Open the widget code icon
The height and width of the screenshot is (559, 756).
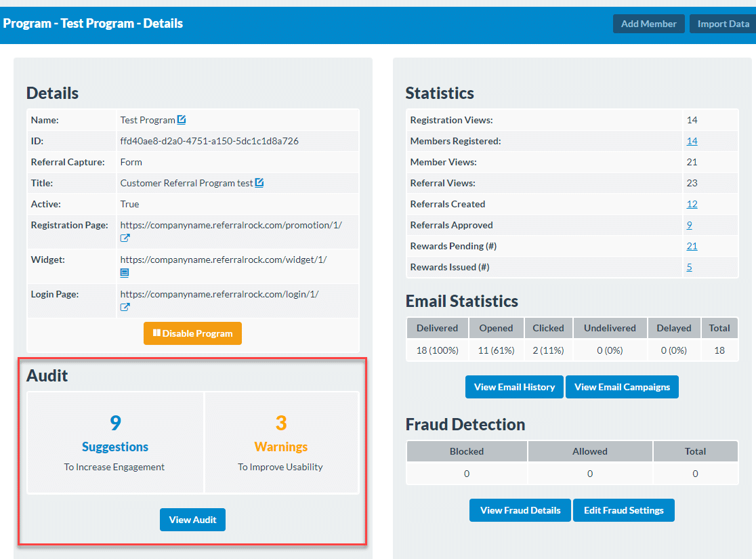[125, 273]
